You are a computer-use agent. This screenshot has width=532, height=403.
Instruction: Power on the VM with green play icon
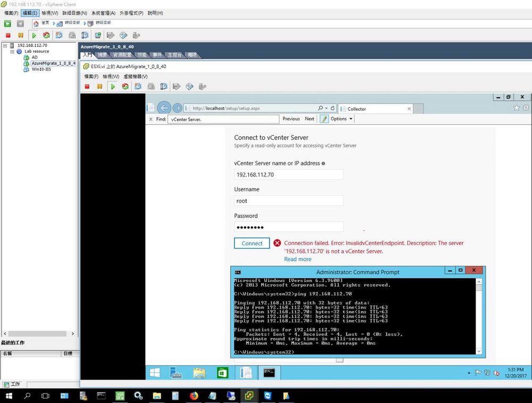(x=113, y=86)
